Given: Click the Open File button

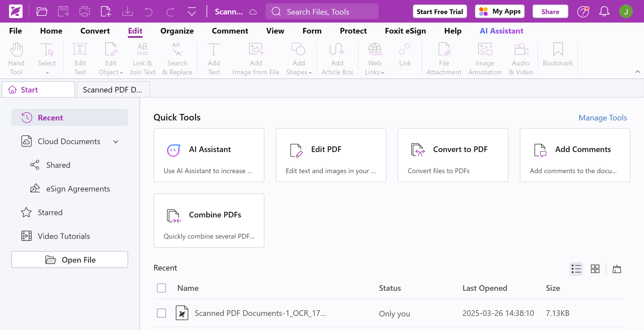Looking at the screenshot, I should pos(70,259).
